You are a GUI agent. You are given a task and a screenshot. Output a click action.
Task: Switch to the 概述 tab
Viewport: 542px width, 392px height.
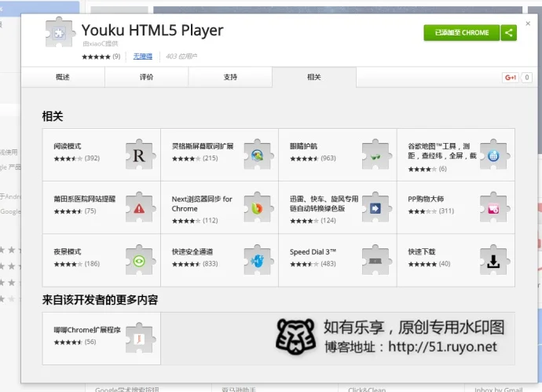pos(63,77)
